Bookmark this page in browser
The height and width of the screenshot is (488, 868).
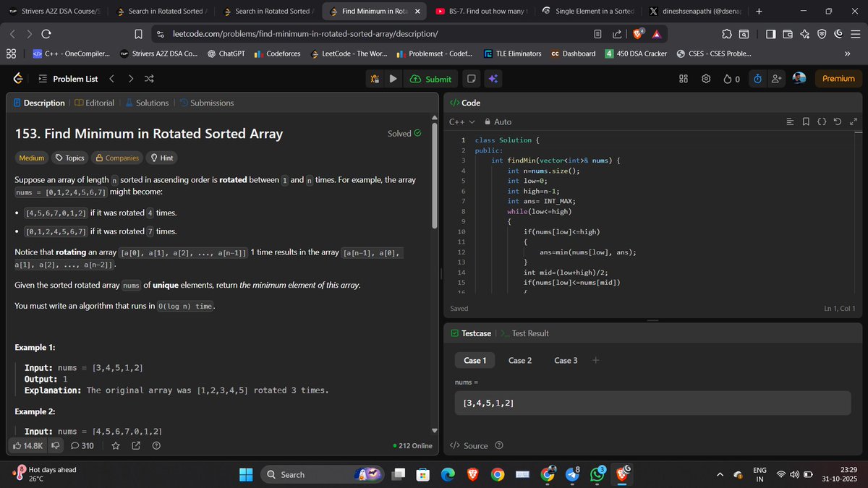pyautogui.click(x=138, y=34)
